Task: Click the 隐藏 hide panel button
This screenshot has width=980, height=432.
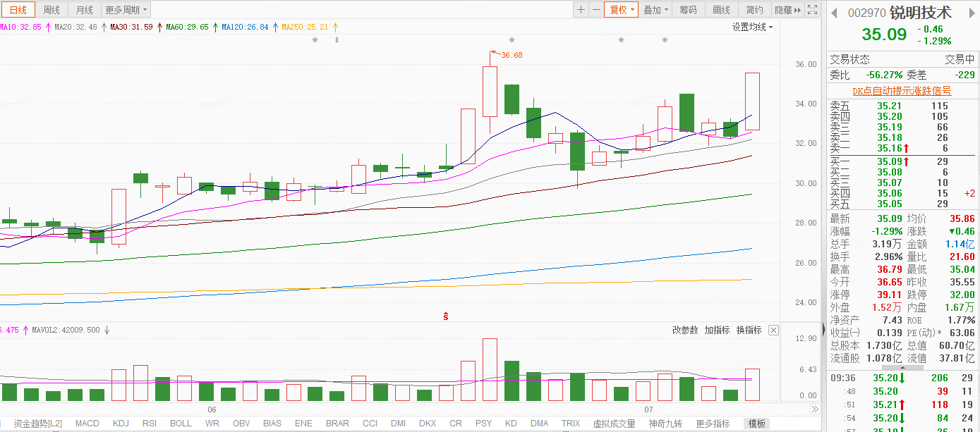Action: [787, 10]
